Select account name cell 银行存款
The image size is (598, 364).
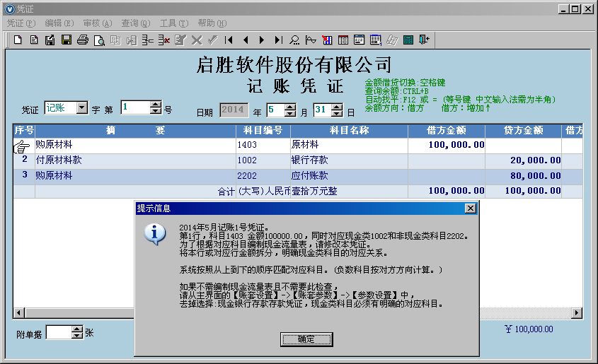pyautogui.click(x=349, y=161)
